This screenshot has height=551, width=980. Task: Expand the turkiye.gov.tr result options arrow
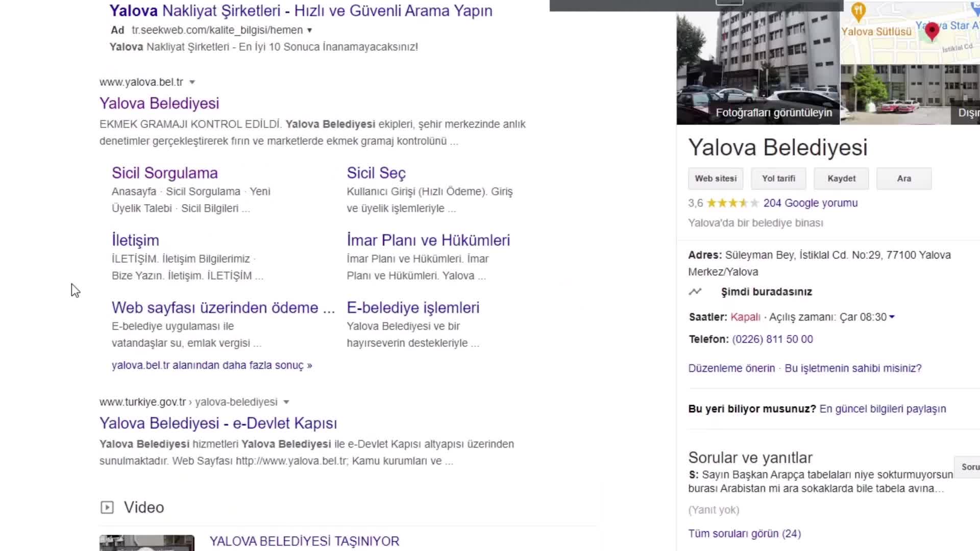point(286,402)
